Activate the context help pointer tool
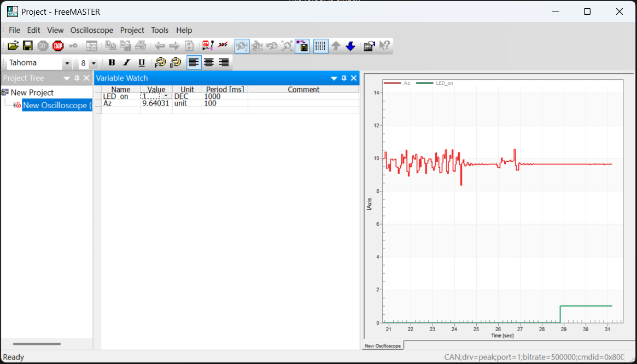Image resolution: width=637 pixels, height=364 pixels. click(384, 46)
